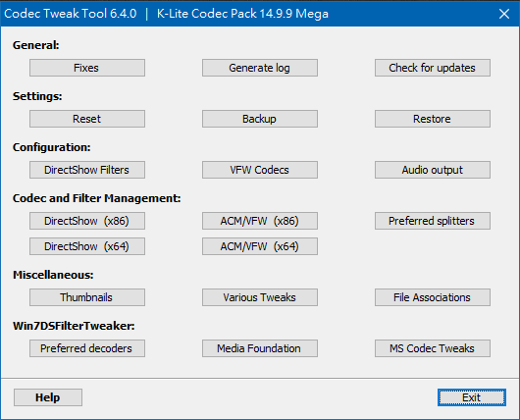Check for updates
The height and width of the screenshot is (420, 520).
[x=433, y=68]
